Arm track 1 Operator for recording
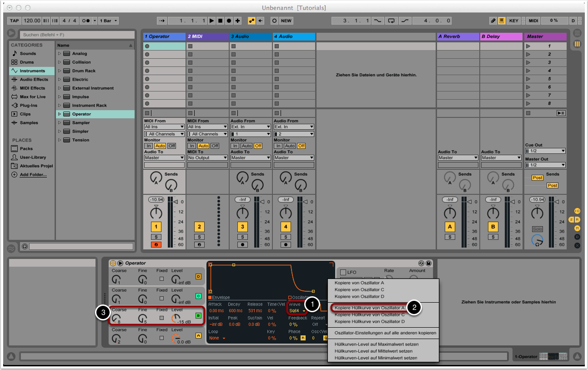Screen dimensions: 588x370 tap(156, 245)
